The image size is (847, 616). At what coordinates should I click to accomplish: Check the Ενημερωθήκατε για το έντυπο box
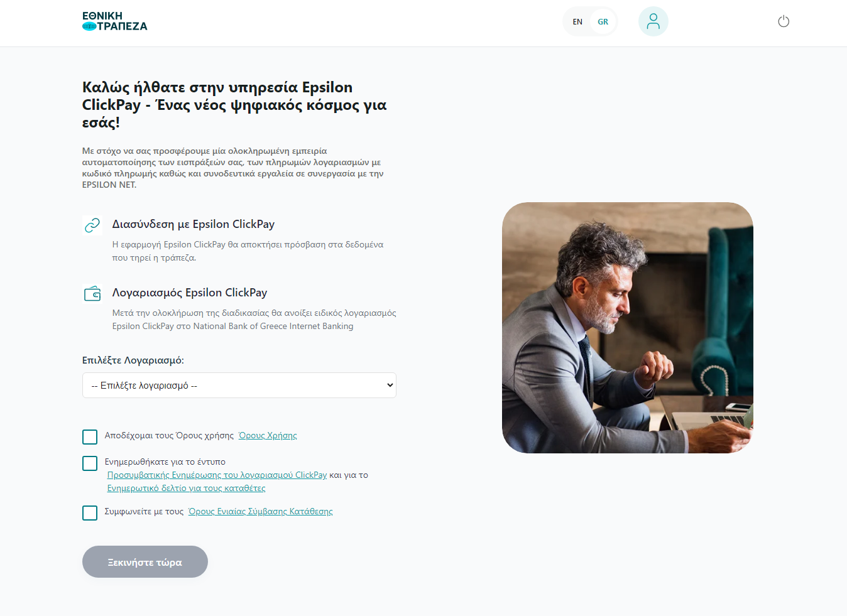click(x=90, y=463)
